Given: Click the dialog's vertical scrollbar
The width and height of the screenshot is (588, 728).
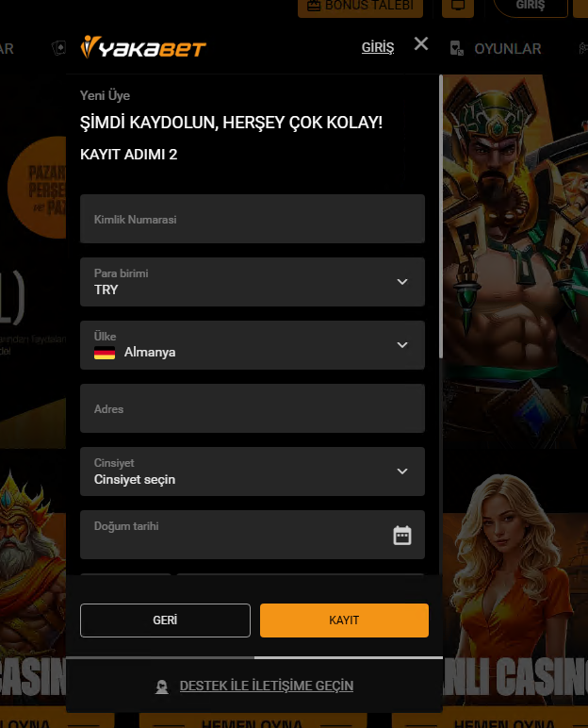Looking at the screenshot, I should pyautogui.click(x=440, y=216).
